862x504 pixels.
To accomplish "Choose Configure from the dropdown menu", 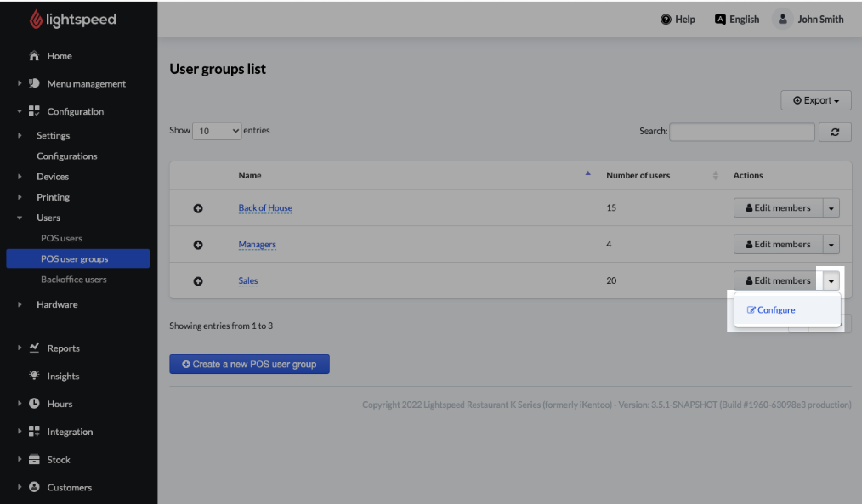I will [772, 310].
